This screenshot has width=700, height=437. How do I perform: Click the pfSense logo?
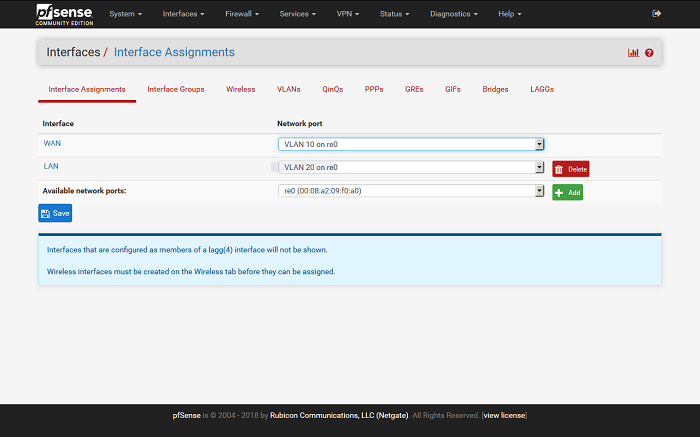(65, 14)
